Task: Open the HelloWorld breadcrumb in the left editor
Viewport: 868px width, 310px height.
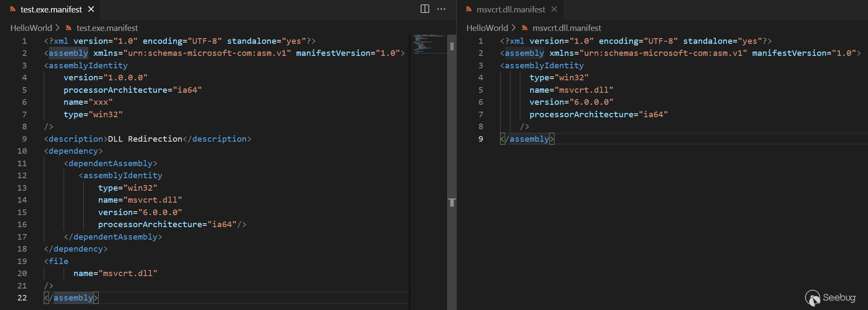Action: pyautogui.click(x=31, y=28)
